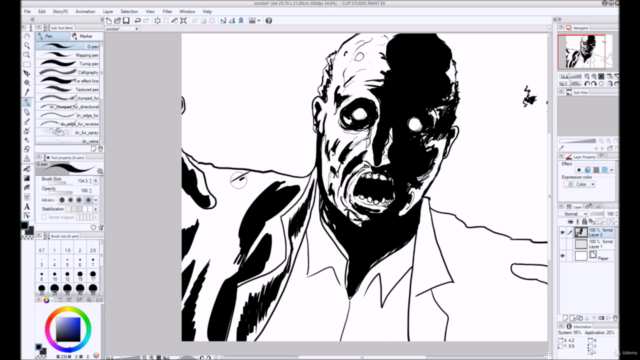Screen dimensions: 640x360
Task: Click the Undo arrow in command bar
Action: [138, 21]
